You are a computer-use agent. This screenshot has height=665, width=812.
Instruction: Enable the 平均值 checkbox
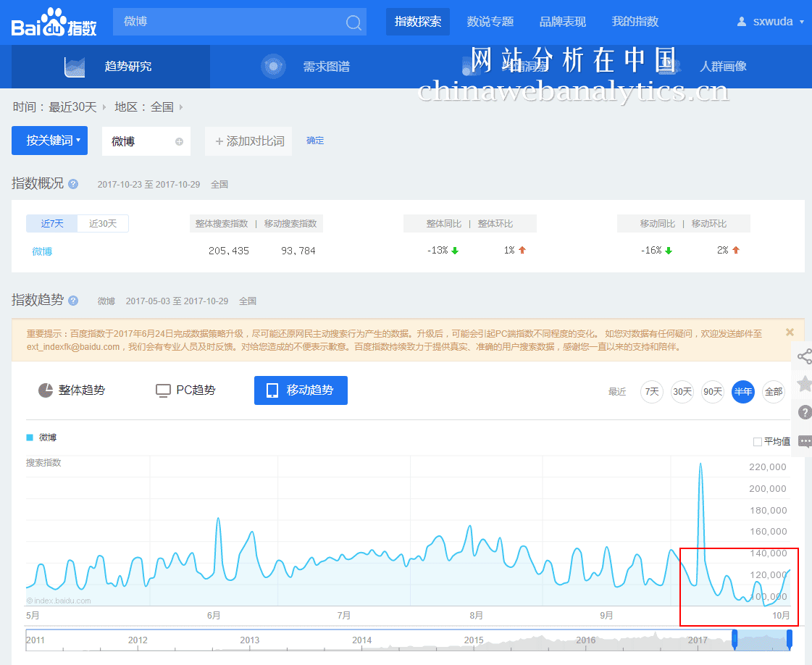758,441
